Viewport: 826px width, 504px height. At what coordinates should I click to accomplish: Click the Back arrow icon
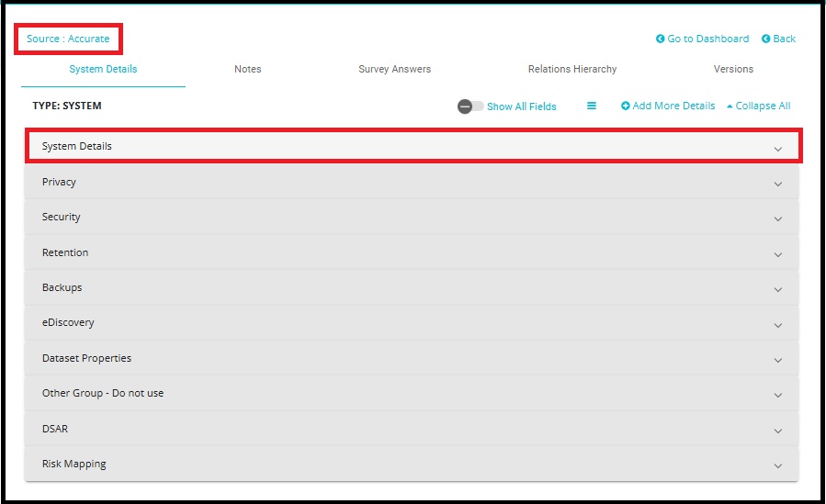click(765, 39)
